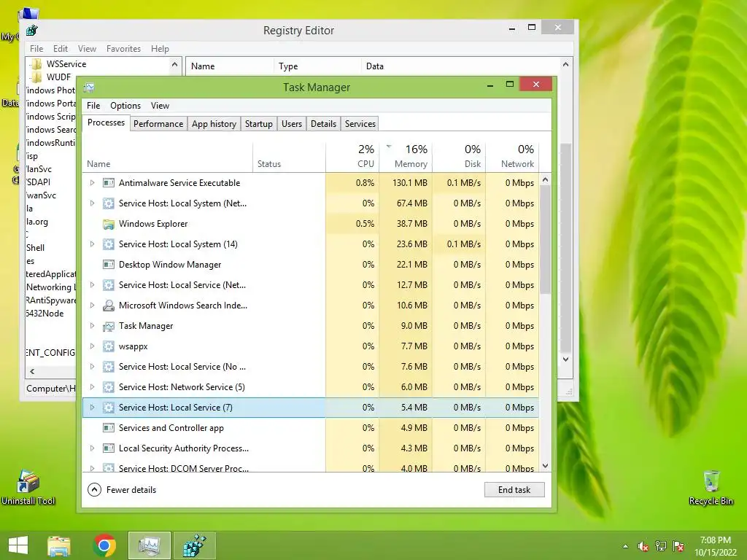Switch to Registry Editor taskbar button
747x560 pixels.
[x=195, y=545]
